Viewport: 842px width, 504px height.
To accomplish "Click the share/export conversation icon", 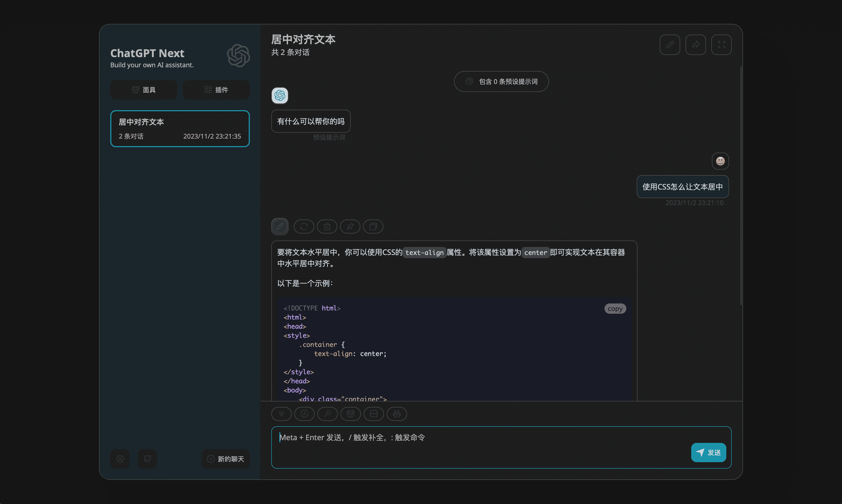I will pyautogui.click(x=695, y=45).
